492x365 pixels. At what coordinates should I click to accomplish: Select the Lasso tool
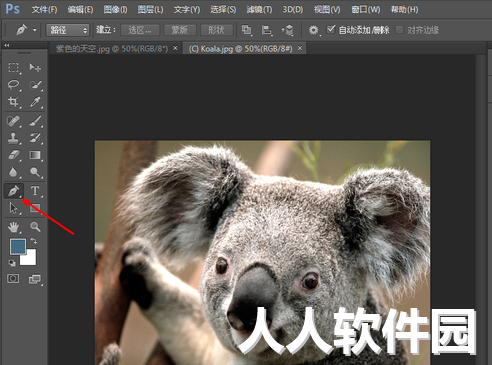[x=13, y=85]
